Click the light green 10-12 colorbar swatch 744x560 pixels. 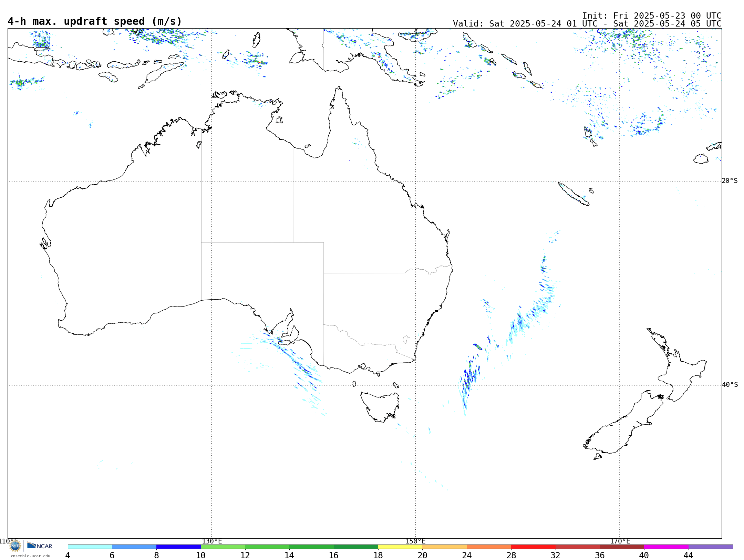[x=223, y=547]
